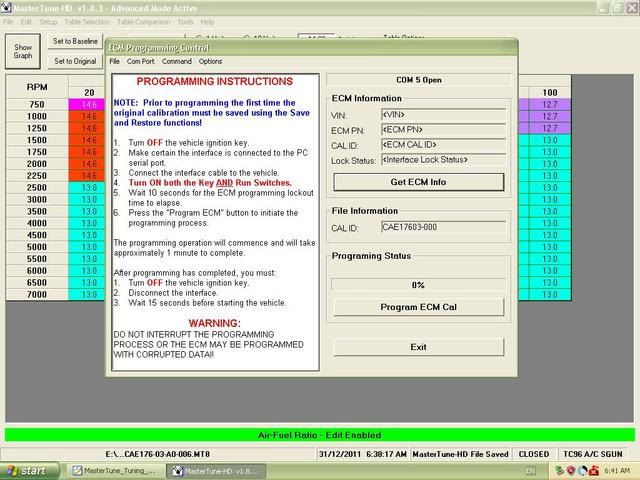The height and width of the screenshot is (480, 640).
Task: Select the orange 14.6 cell at 1000 RPM
Action: coord(87,116)
